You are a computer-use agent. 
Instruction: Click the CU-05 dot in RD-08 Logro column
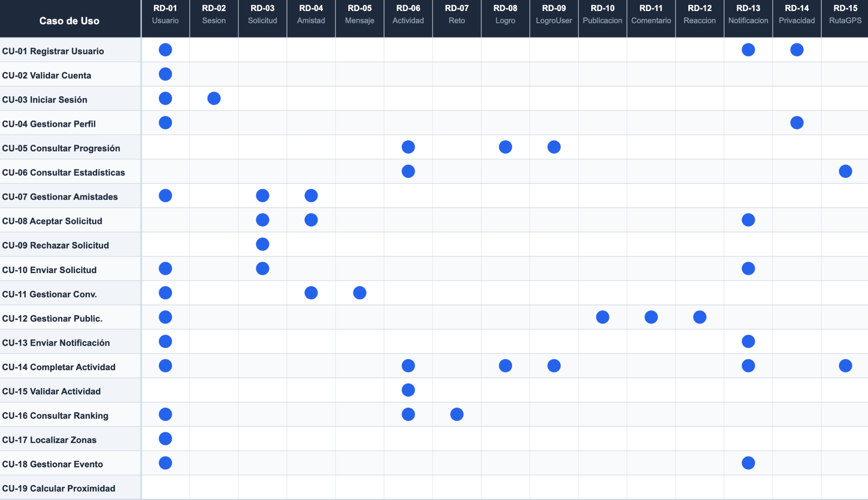coord(505,147)
